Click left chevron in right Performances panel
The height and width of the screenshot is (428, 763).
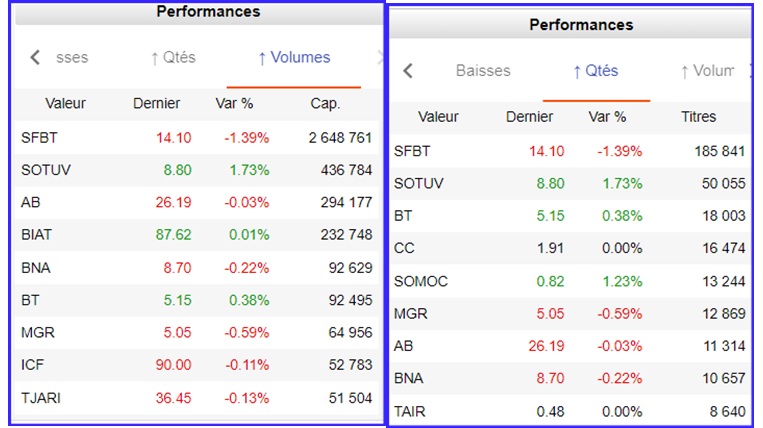(x=408, y=71)
